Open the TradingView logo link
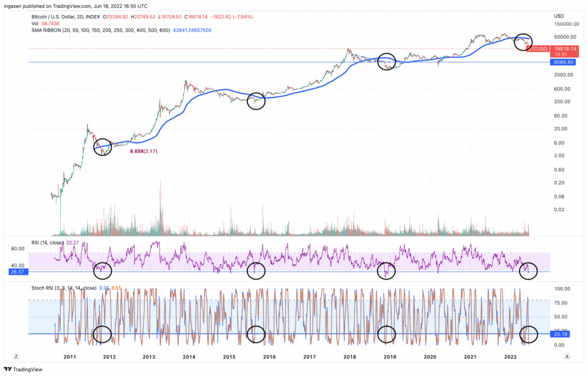This screenshot has width=588, height=376. [x=23, y=369]
